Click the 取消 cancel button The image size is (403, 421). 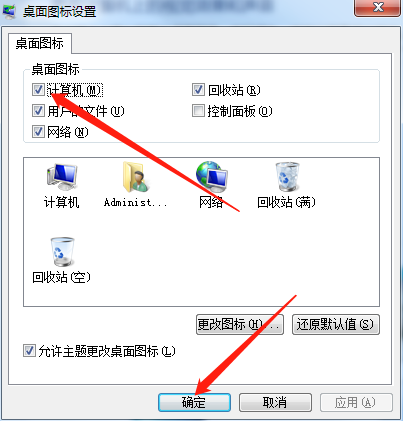point(275,402)
